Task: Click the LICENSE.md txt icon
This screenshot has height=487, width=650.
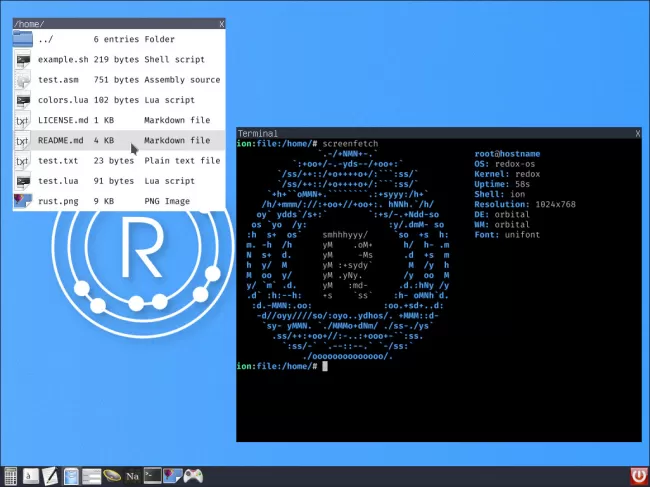Action: coord(23,120)
